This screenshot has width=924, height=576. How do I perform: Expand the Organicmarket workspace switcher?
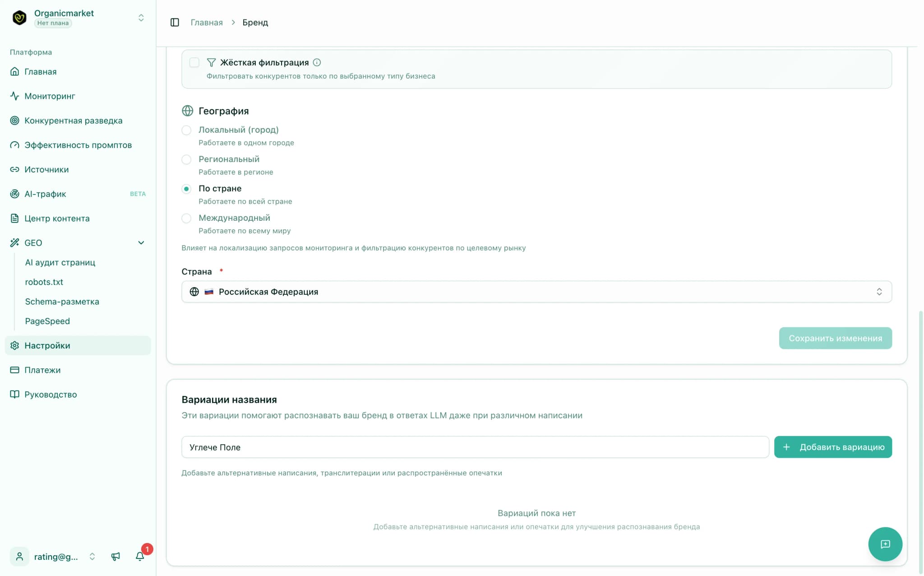pyautogui.click(x=141, y=18)
